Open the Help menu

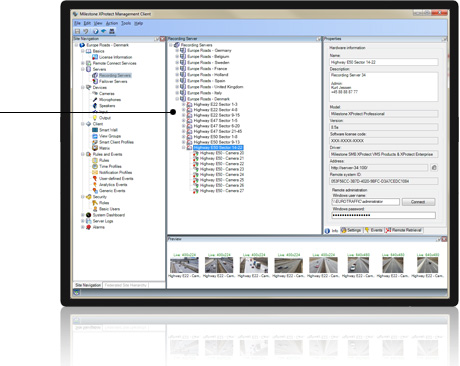point(138,23)
